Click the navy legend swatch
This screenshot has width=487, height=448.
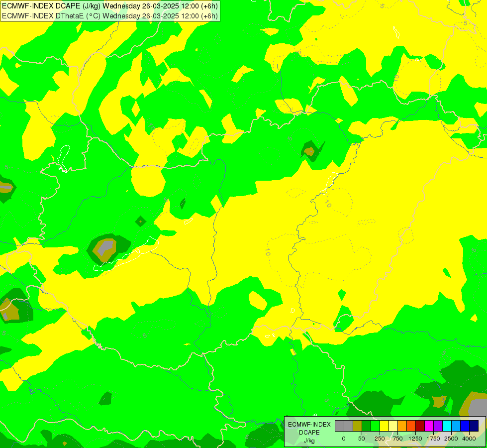pos(474,426)
